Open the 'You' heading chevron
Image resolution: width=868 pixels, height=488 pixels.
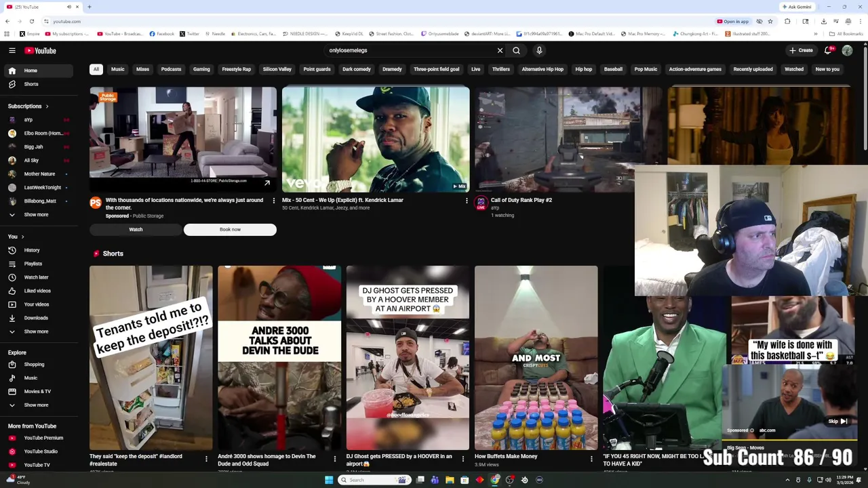point(22,237)
